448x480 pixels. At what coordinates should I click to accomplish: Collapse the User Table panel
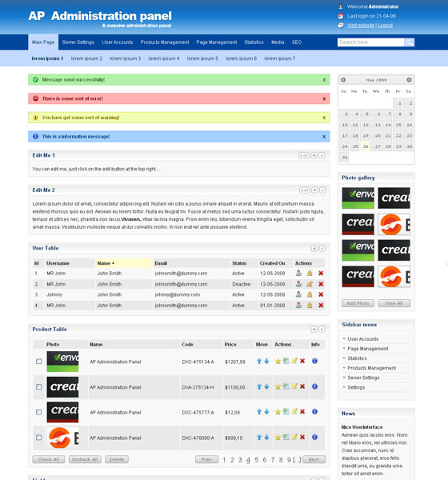coord(314,249)
